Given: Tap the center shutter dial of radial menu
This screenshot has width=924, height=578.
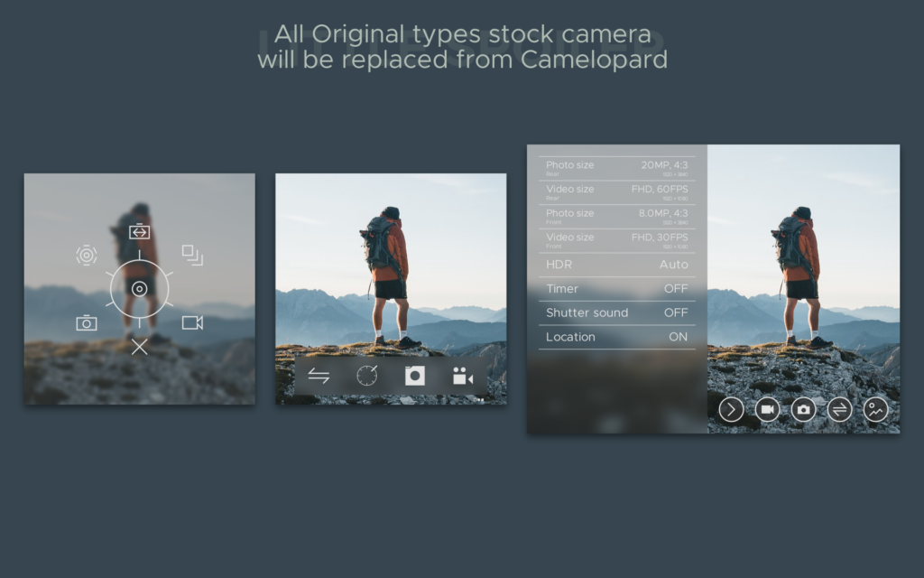Looking at the screenshot, I should (139, 288).
